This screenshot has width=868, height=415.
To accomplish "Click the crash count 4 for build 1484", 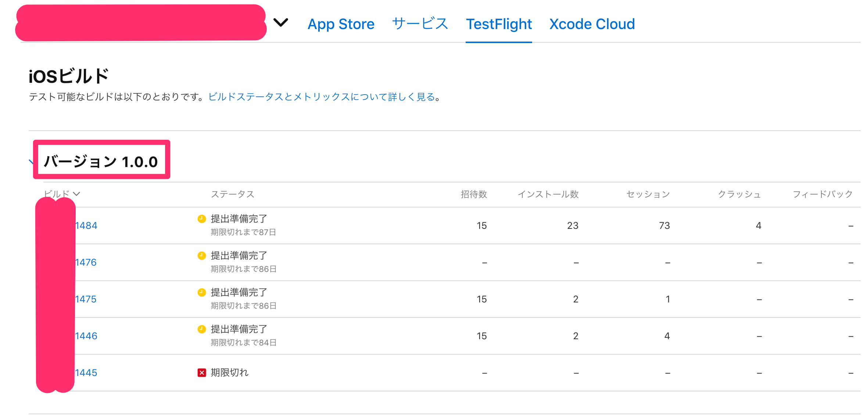I will [x=758, y=225].
